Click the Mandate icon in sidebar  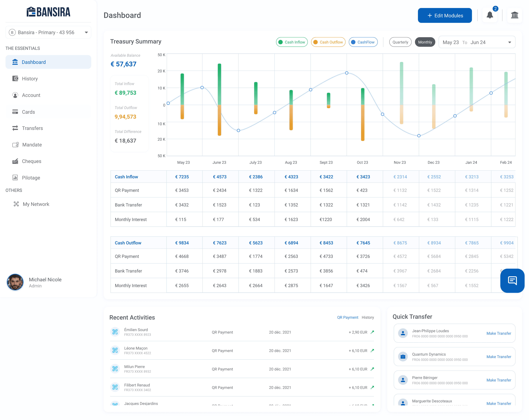15,145
